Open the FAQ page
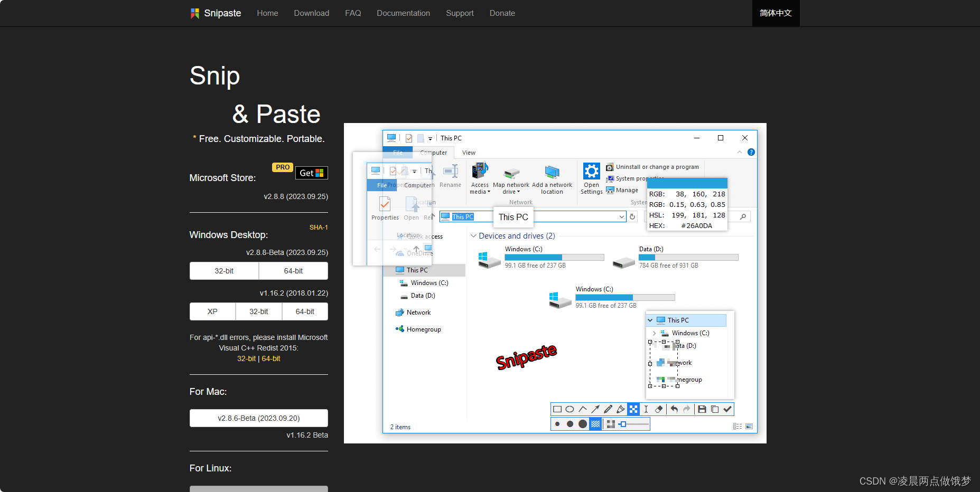This screenshot has width=980, height=492. coord(353,13)
